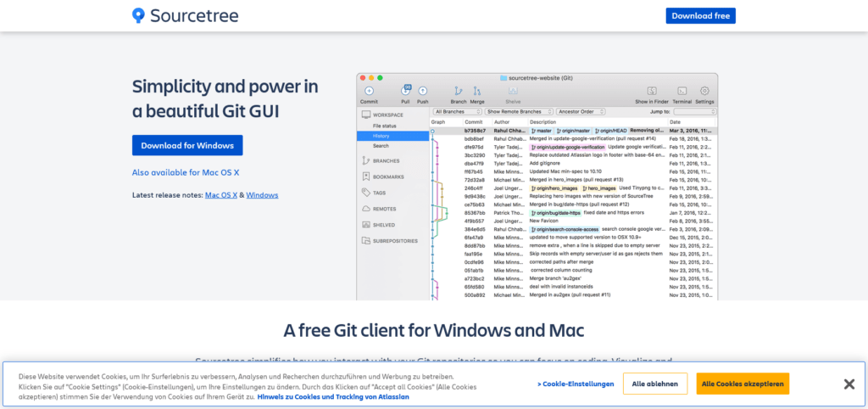
Task: Select History in the sidebar
Action: coord(393,136)
